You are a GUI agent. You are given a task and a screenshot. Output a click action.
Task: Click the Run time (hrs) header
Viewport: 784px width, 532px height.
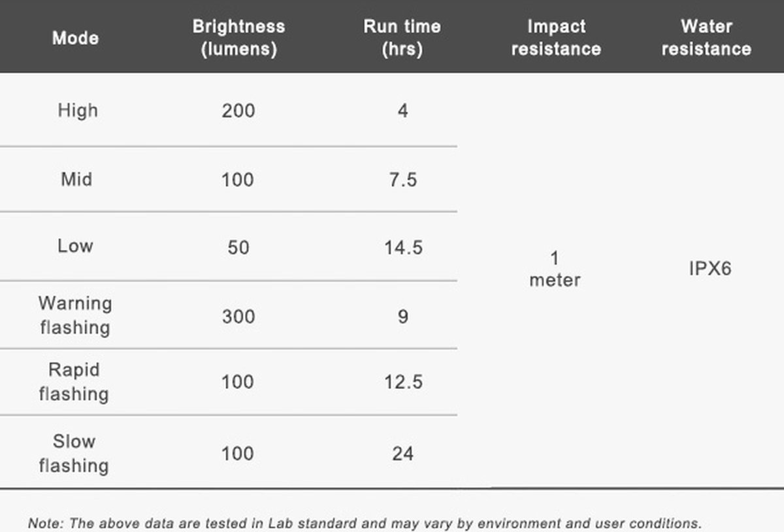point(402,37)
